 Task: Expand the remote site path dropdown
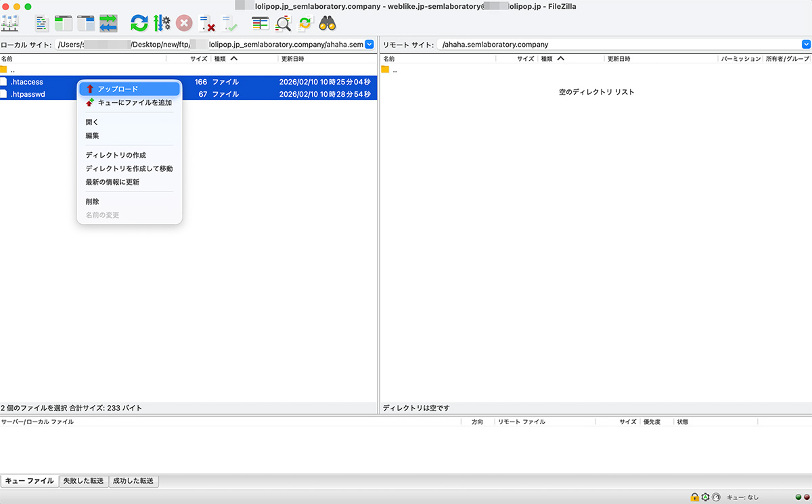806,45
